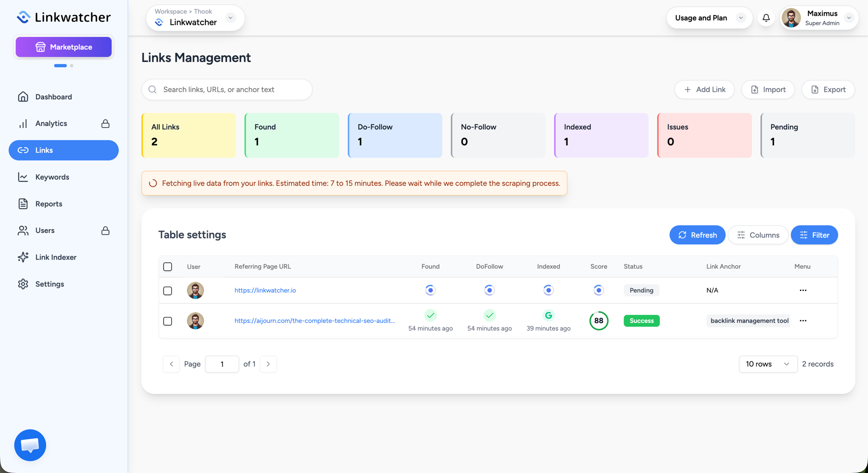Click user avatar in linkwatcher.io row
The width and height of the screenshot is (868, 473).
coord(195,290)
